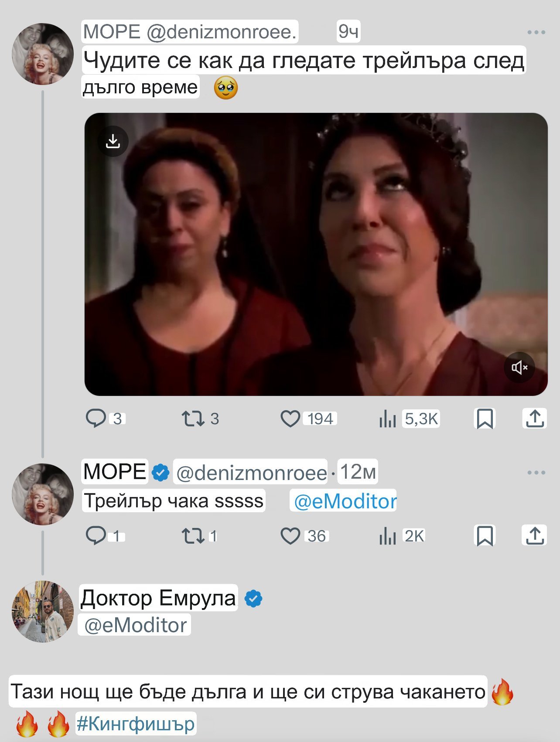The width and height of the screenshot is (560, 742).
Task: Download the video in the first tweet
Action: click(113, 141)
